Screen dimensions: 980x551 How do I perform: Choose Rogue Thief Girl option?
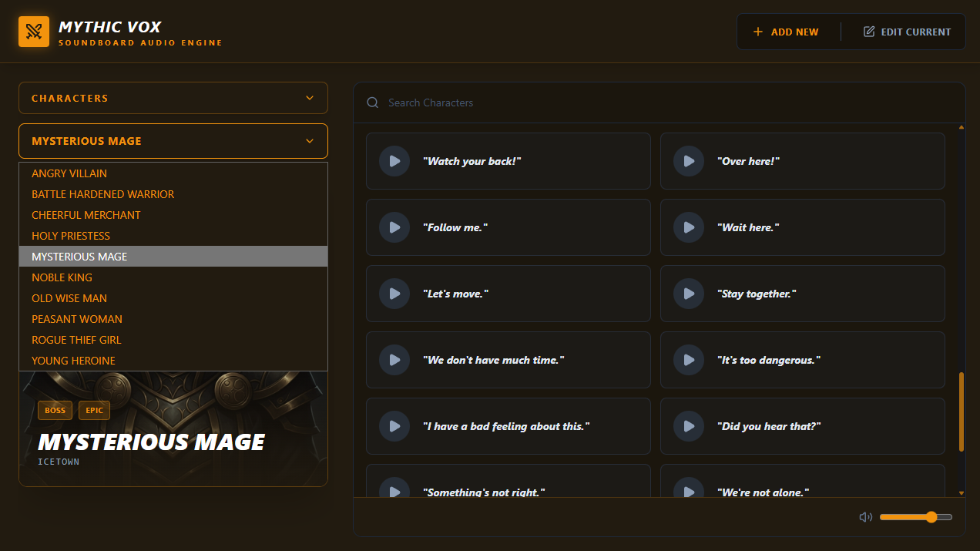pos(76,340)
